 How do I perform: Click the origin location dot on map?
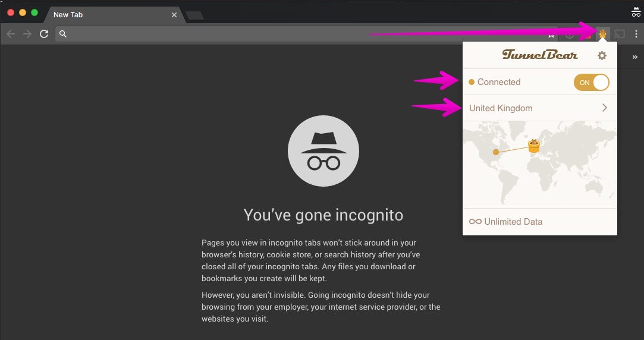[496, 152]
